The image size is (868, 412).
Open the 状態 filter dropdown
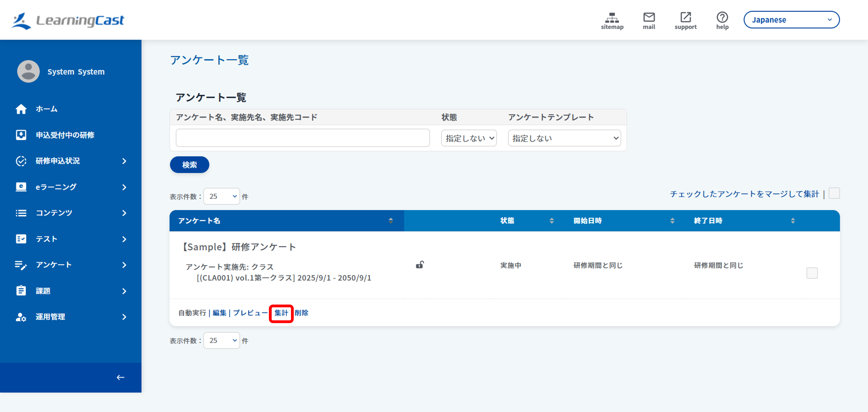(x=469, y=138)
